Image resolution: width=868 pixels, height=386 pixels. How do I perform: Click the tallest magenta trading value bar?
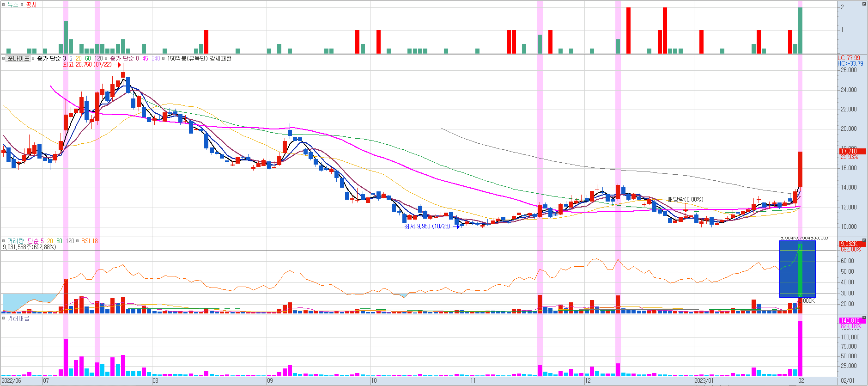click(x=800, y=349)
